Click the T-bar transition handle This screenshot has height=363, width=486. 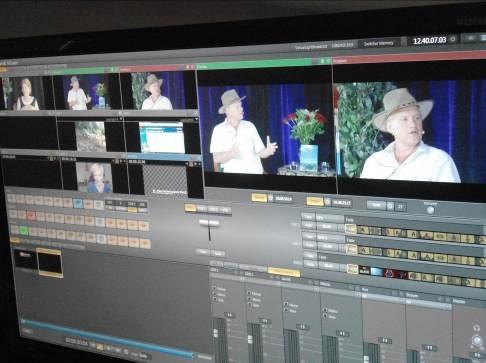pyautogui.click(x=209, y=223)
